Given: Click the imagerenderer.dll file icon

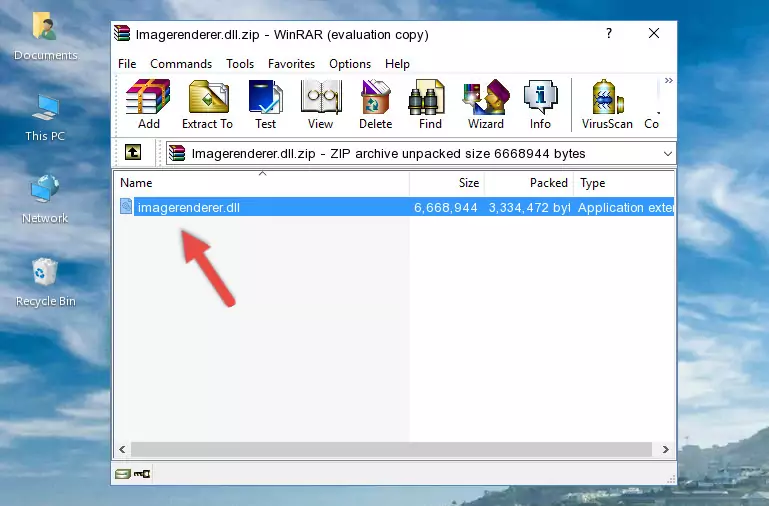Looking at the screenshot, I should coord(126,206).
